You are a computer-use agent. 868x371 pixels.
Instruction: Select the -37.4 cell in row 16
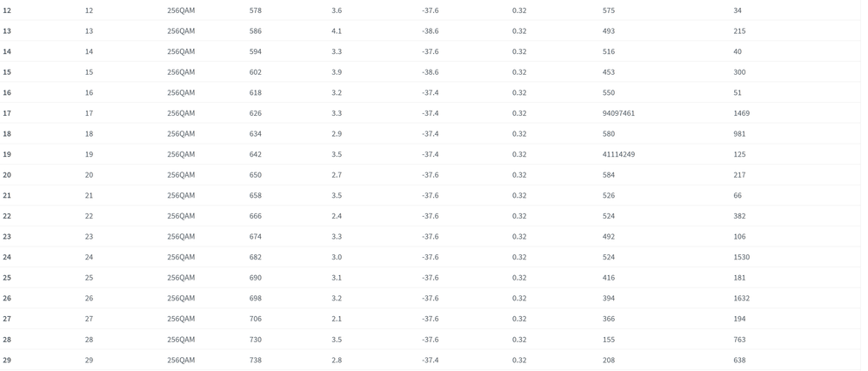430,93
